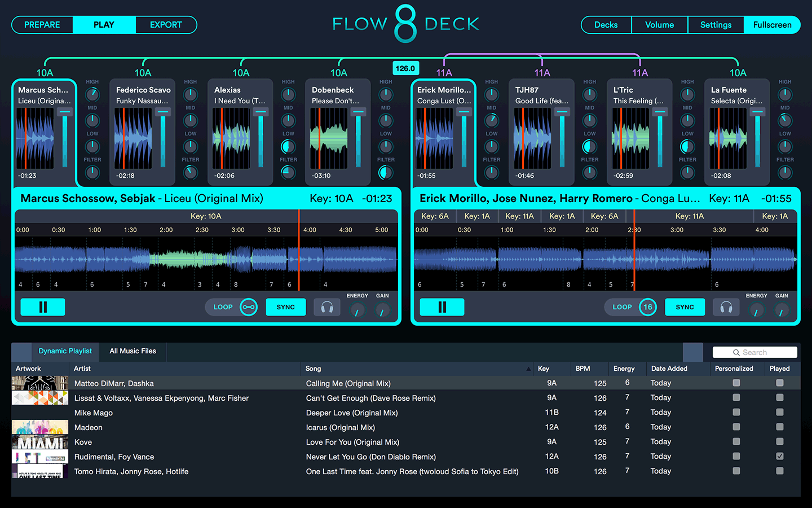The image size is (812, 508).
Task: Open Settings
Action: point(716,25)
